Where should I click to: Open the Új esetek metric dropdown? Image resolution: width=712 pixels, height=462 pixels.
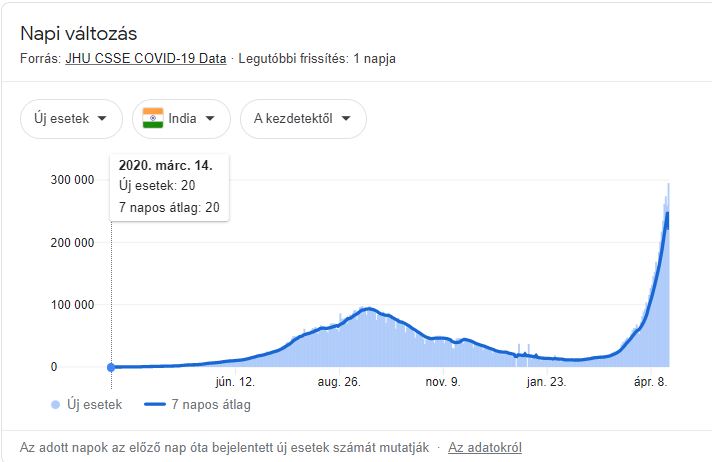(x=70, y=119)
